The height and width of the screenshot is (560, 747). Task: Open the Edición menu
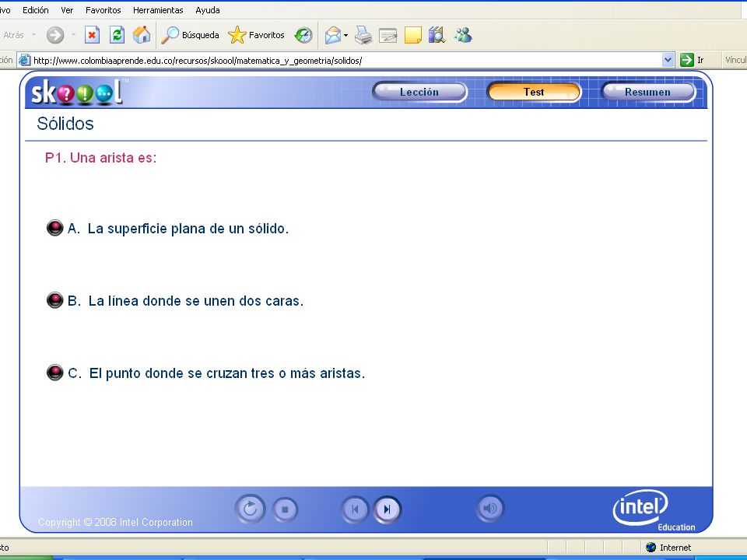tap(35, 10)
